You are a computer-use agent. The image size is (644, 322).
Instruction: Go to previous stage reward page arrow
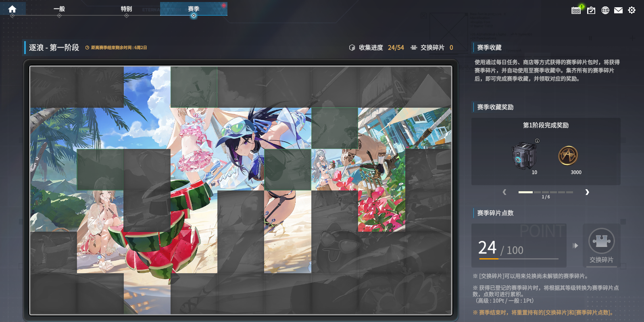coord(504,192)
